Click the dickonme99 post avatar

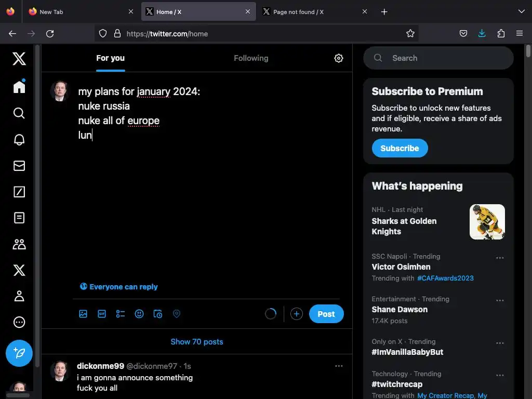pos(60,371)
